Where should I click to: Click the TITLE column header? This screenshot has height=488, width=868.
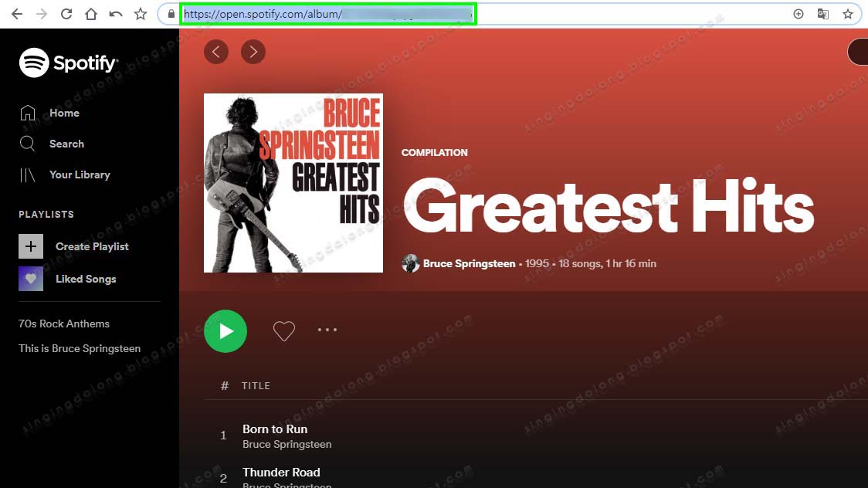point(256,385)
